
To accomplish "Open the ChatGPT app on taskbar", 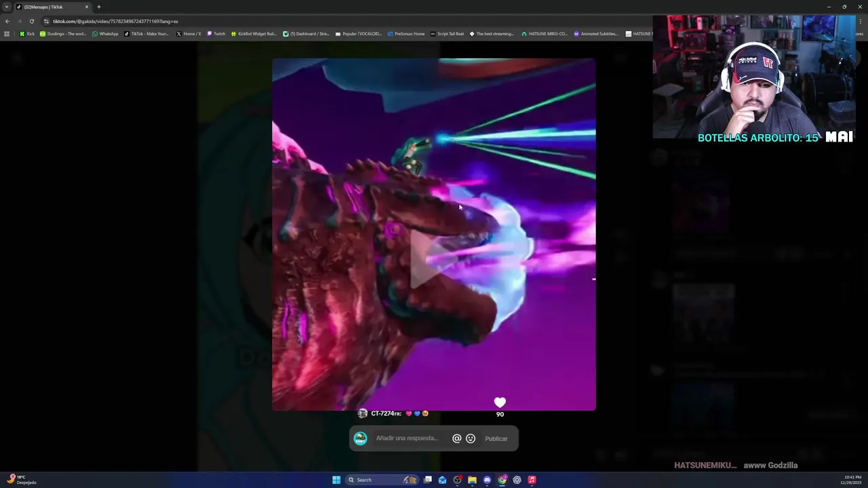I will (x=517, y=480).
